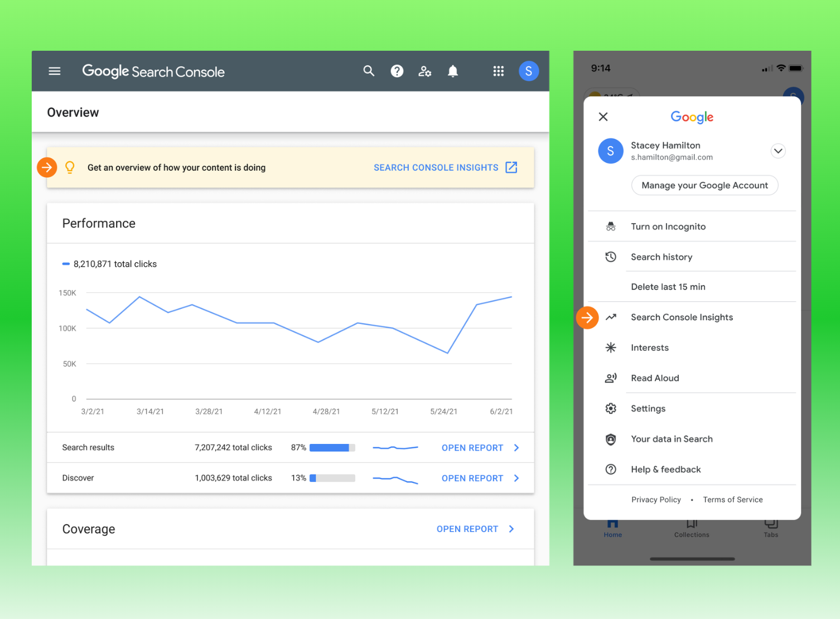Click the Incognito icon in phone menu
Screen dimensions: 840x619
611,226
